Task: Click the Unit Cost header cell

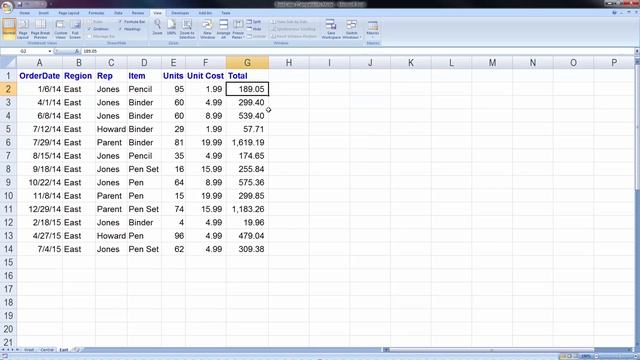Action: click(x=206, y=76)
